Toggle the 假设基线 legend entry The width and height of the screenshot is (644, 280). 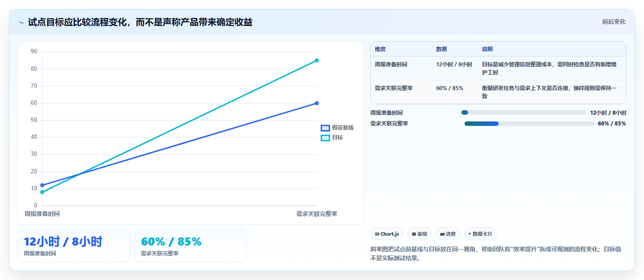point(337,128)
